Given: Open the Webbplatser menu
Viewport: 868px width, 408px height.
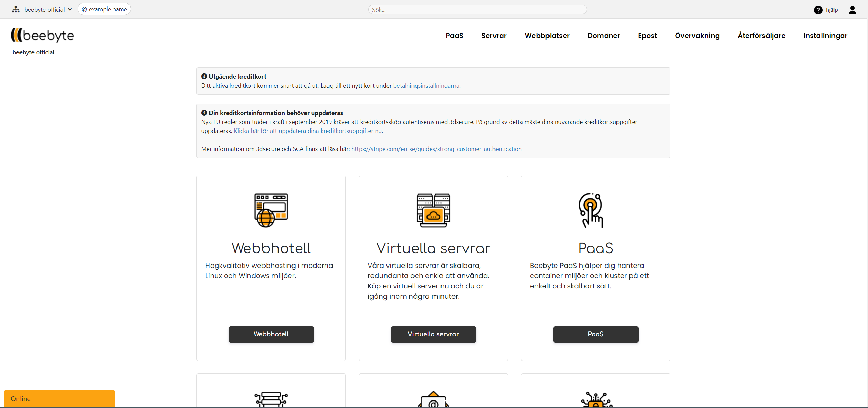Looking at the screenshot, I should pyautogui.click(x=547, y=36).
